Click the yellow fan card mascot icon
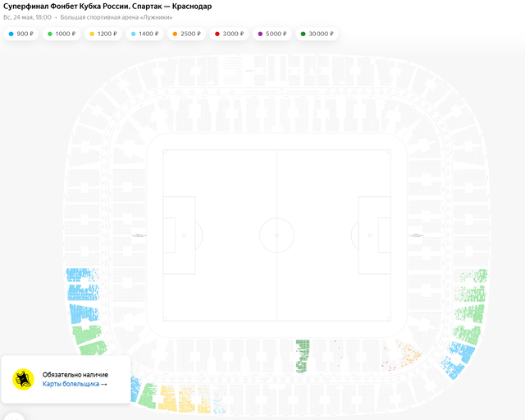The image size is (525, 420). (23, 379)
